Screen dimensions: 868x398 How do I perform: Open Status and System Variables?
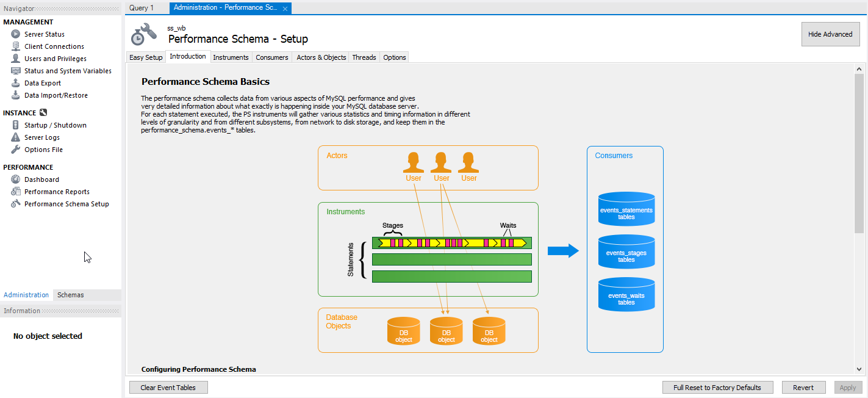point(68,71)
